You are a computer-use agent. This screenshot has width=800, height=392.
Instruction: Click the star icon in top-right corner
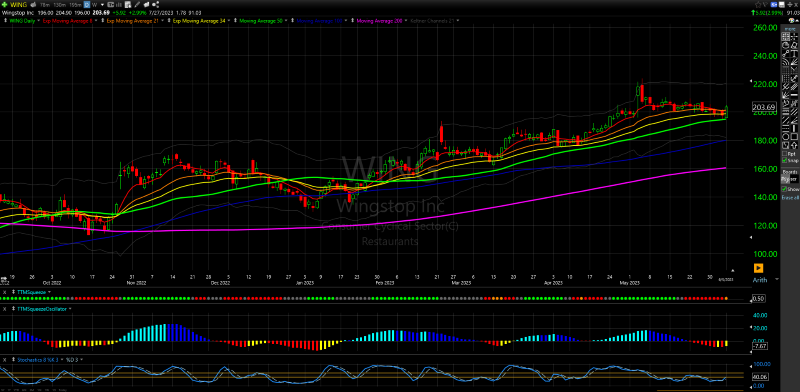click(x=758, y=5)
